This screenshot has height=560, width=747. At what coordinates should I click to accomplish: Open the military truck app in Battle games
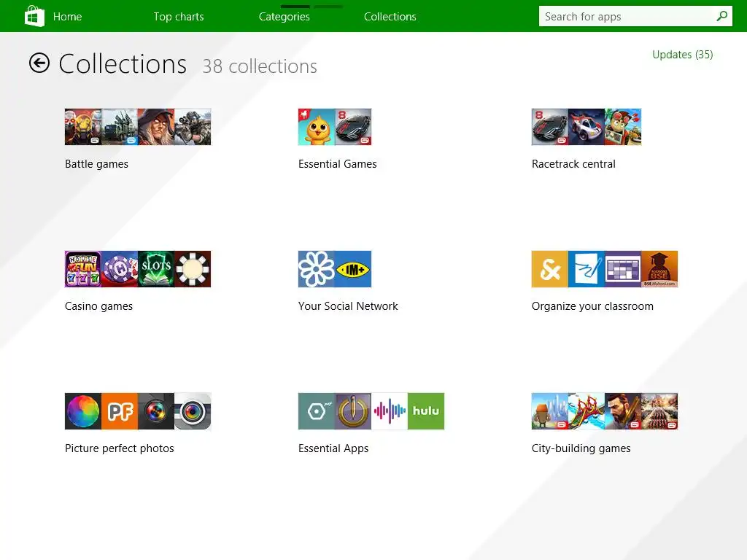120,127
